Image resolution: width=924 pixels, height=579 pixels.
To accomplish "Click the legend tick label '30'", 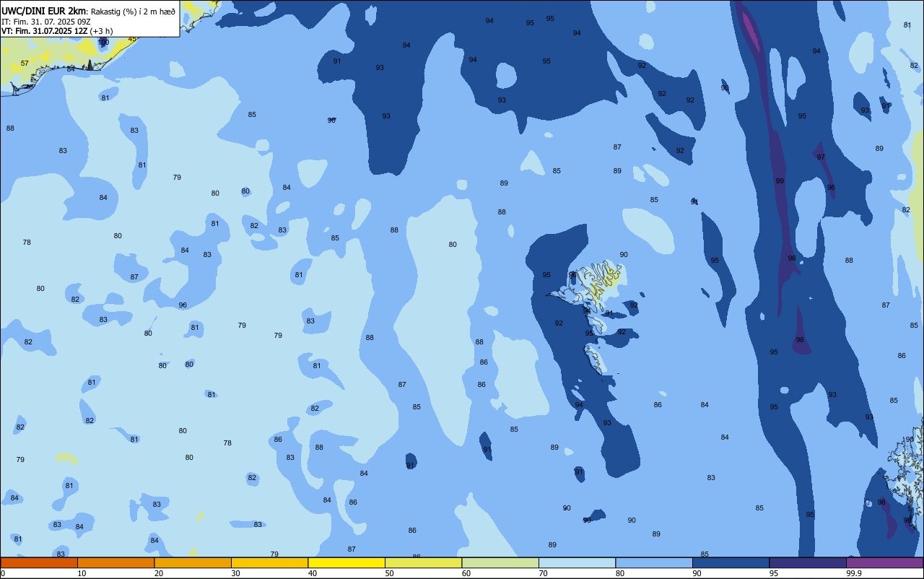I will tap(235, 573).
